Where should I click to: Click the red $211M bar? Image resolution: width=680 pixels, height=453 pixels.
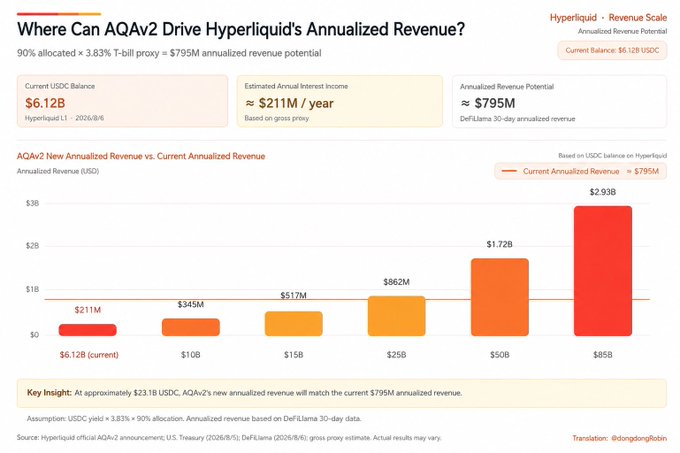[88, 330]
